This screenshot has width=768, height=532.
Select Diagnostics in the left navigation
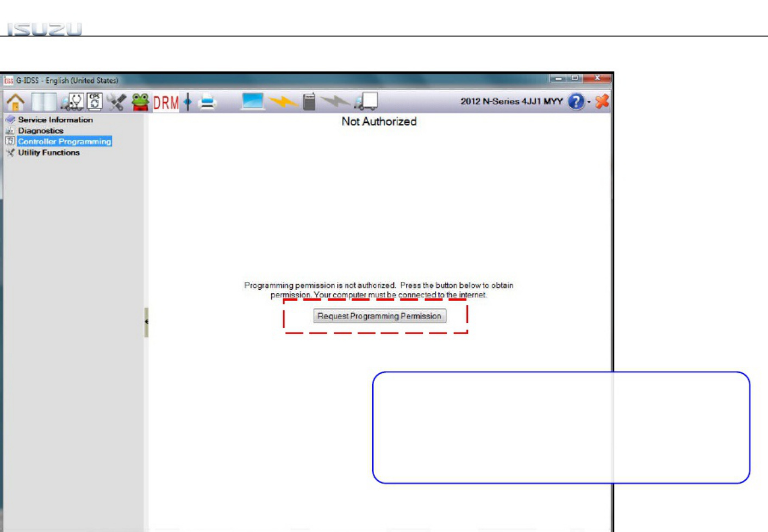(41, 130)
